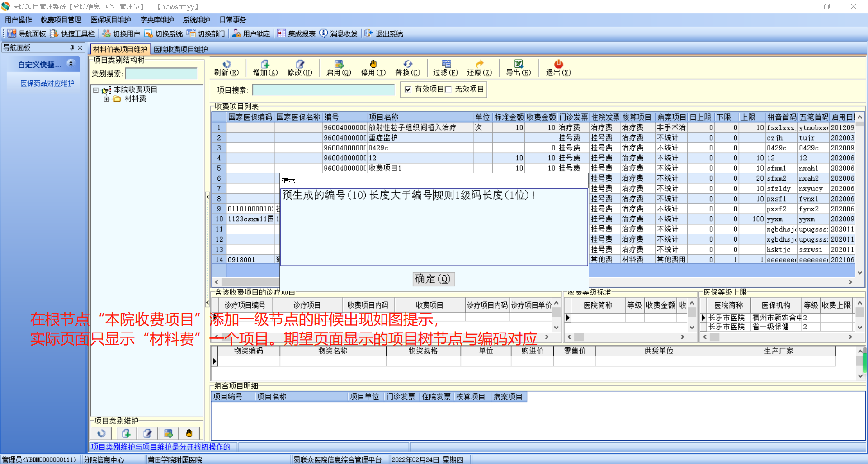Screen dimensions: 868x464
Task: Open the 医保项目维护 menu
Action: (111, 19)
